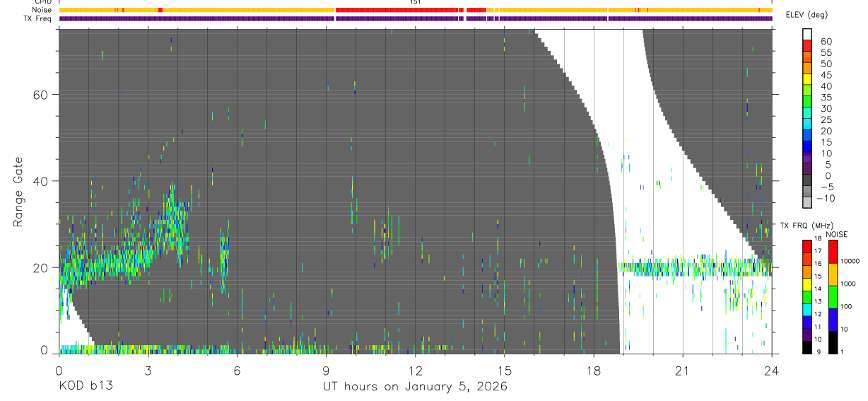Click the dark gray −5–0 swatch in ELEV legend
This screenshot has width=868, height=401.
click(808, 181)
